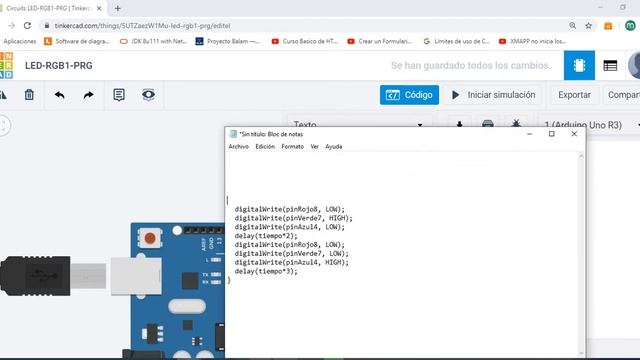Open Edición menu in Notepad
Image resolution: width=640 pixels, height=360 pixels.
tap(265, 147)
